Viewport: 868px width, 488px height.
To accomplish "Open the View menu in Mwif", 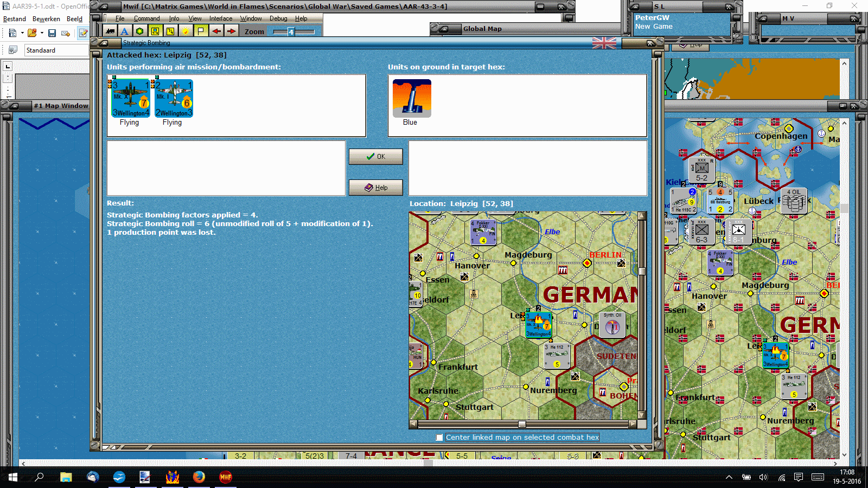I will 195,18.
